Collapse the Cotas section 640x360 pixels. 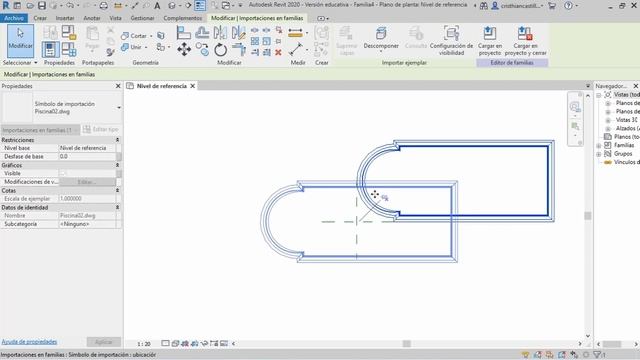click(118, 191)
